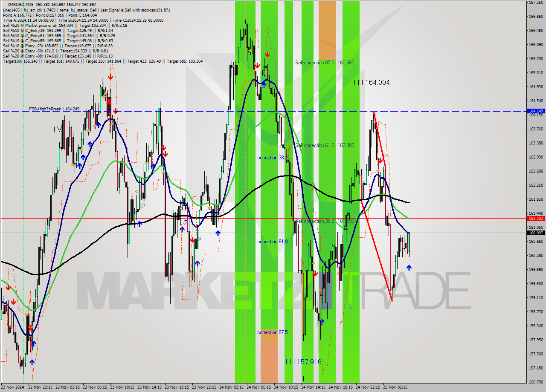Select the 'Sell correction 87.5 | 165.665' label

coord(325,63)
